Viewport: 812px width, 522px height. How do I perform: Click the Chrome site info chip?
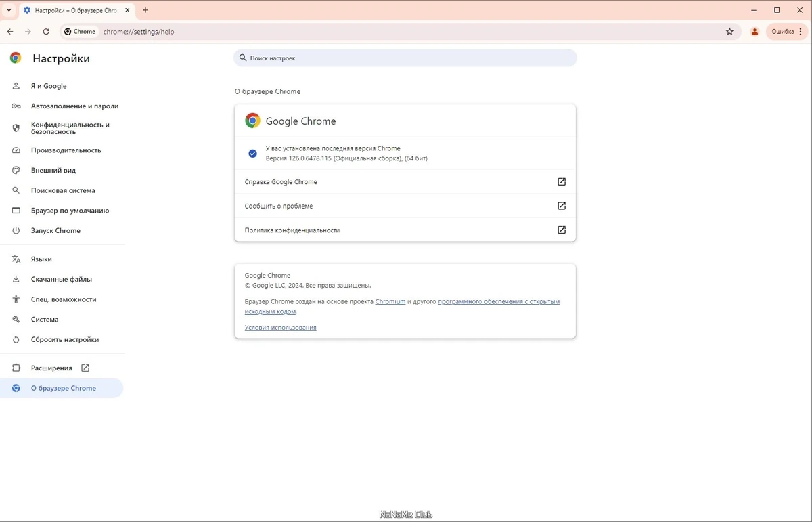tap(80, 32)
